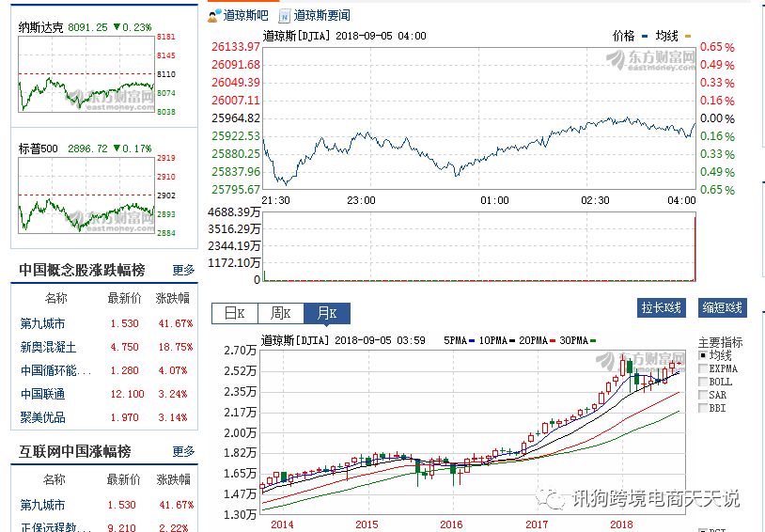Select BBI indicator option
This screenshot has height=532, width=765.
point(703,408)
